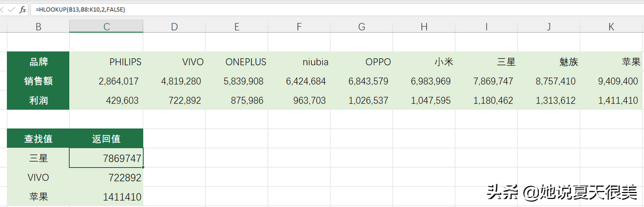644x207 pixels.
Task: Select the lookup cell containing VIVO
Action: pyautogui.click(x=38, y=178)
